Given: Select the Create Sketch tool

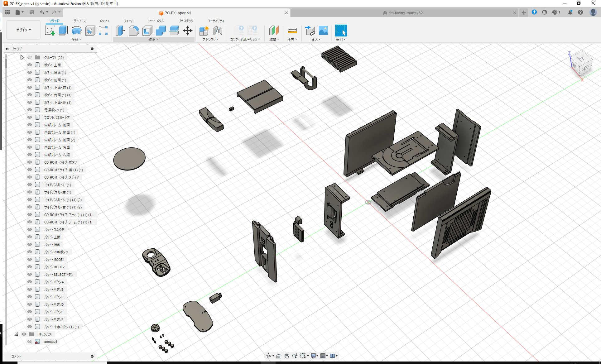Looking at the screenshot, I should click(50, 31).
